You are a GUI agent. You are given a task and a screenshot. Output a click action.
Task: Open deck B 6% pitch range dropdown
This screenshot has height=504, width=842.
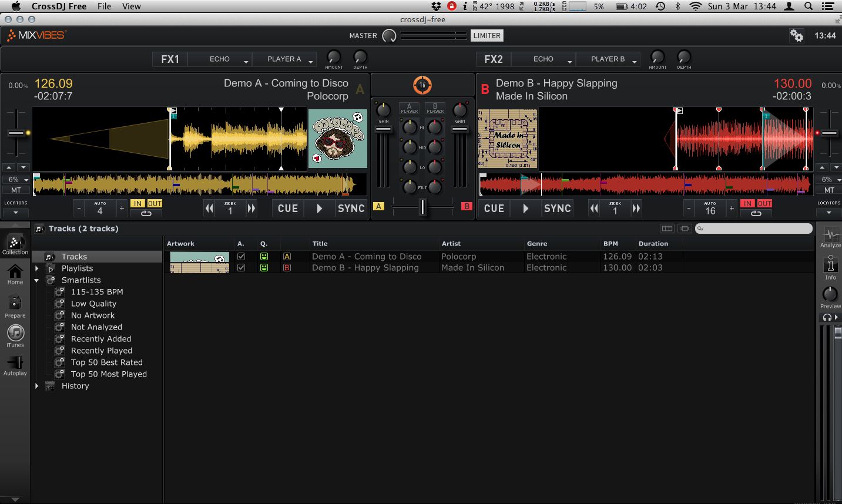pyautogui.click(x=828, y=180)
